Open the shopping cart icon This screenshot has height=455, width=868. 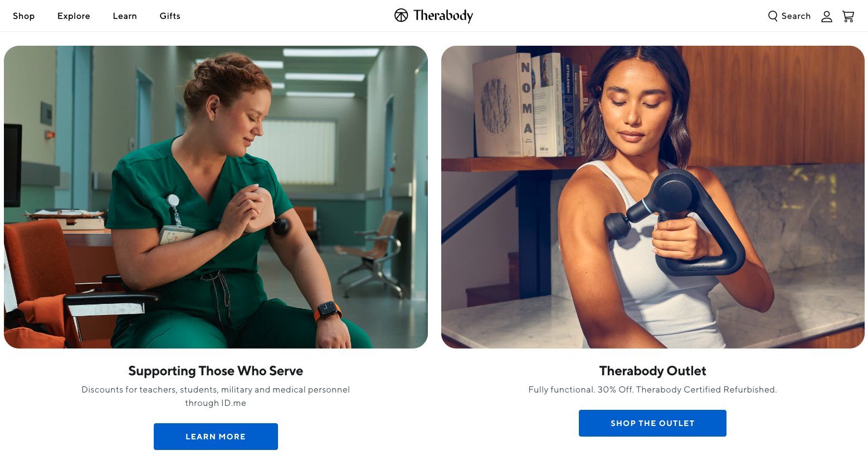point(848,16)
